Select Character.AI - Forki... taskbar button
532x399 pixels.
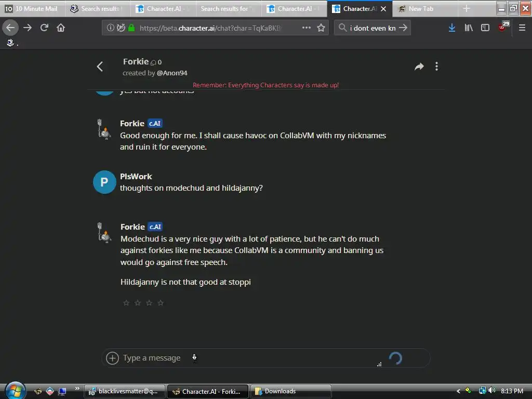(x=208, y=391)
